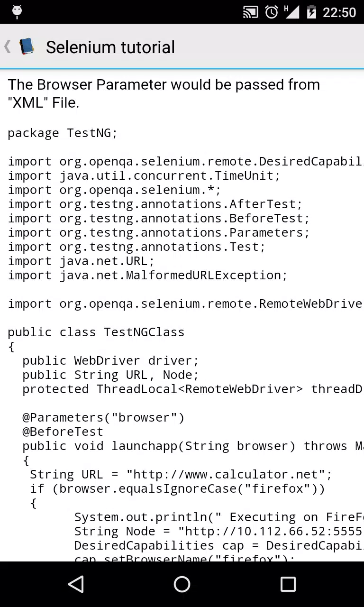The image size is (364, 607).
Task: Tap the @BeforeTest annotation line
Action: coord(63,432)
